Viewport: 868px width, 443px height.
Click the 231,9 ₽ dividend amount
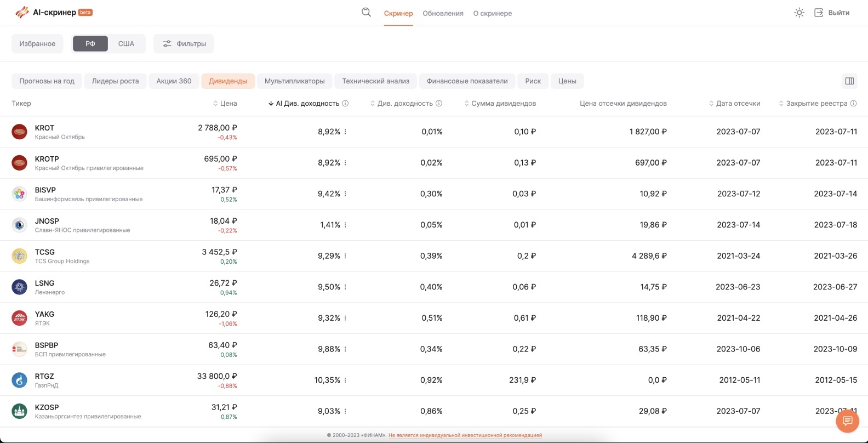[522, 380]
